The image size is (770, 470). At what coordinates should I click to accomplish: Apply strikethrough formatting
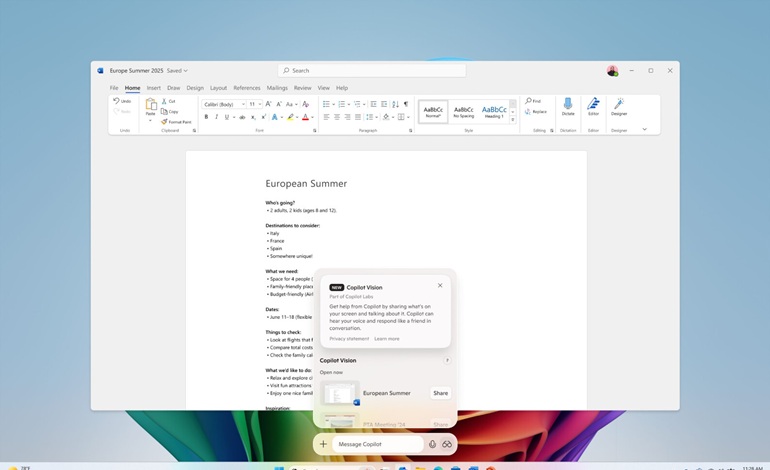point(242,117)
